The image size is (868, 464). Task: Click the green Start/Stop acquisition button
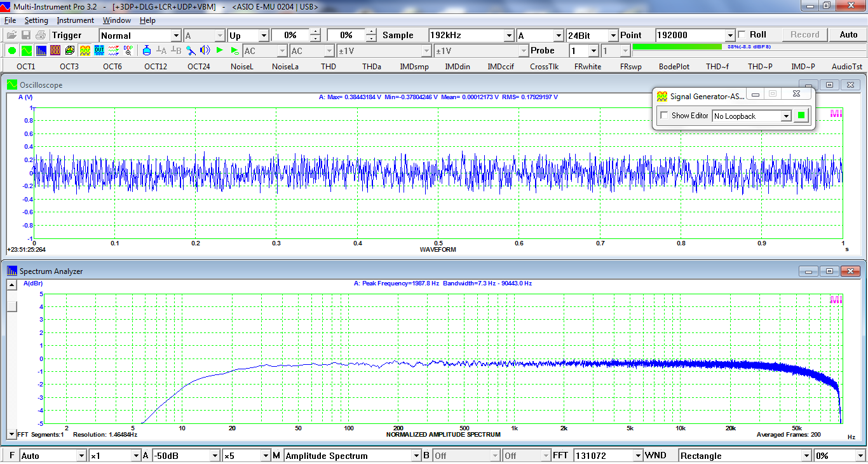(12, 50)
